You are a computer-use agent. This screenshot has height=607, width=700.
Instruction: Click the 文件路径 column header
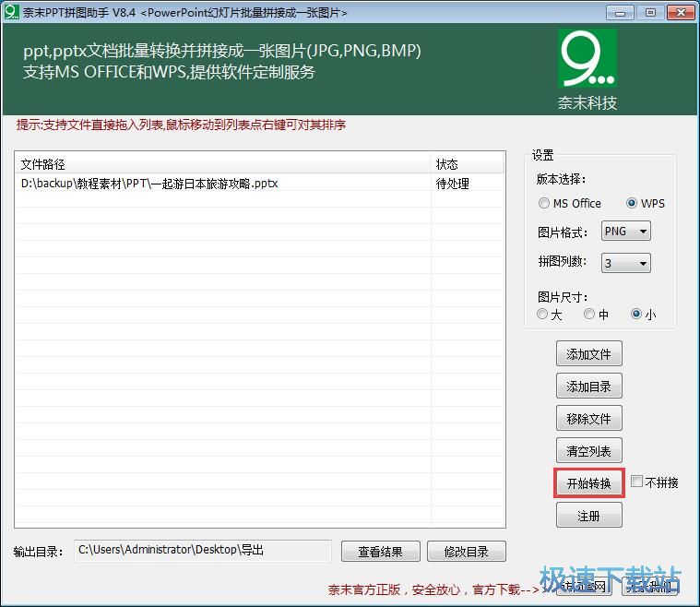(x=223, y=164)
